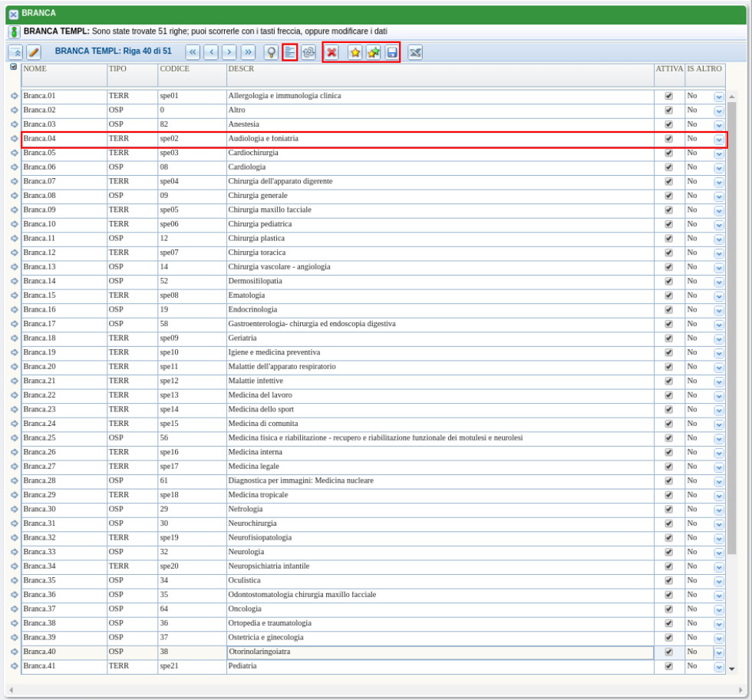Go to the last record with double-right arrow

coord(248,52)
